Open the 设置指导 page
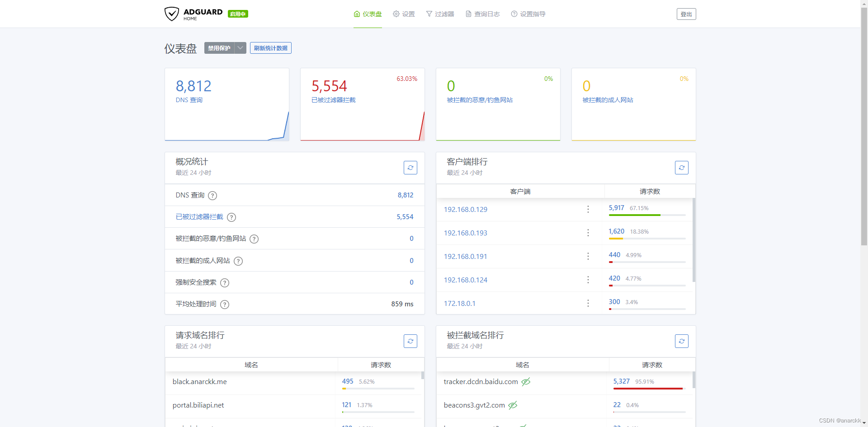 (528, 14)
